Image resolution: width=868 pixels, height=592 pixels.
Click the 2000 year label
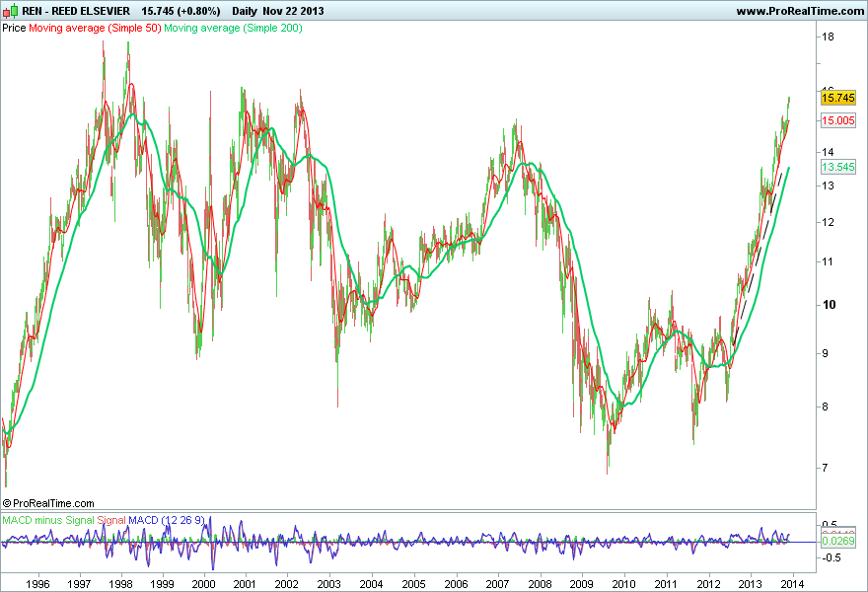click(x=204, y=584)
